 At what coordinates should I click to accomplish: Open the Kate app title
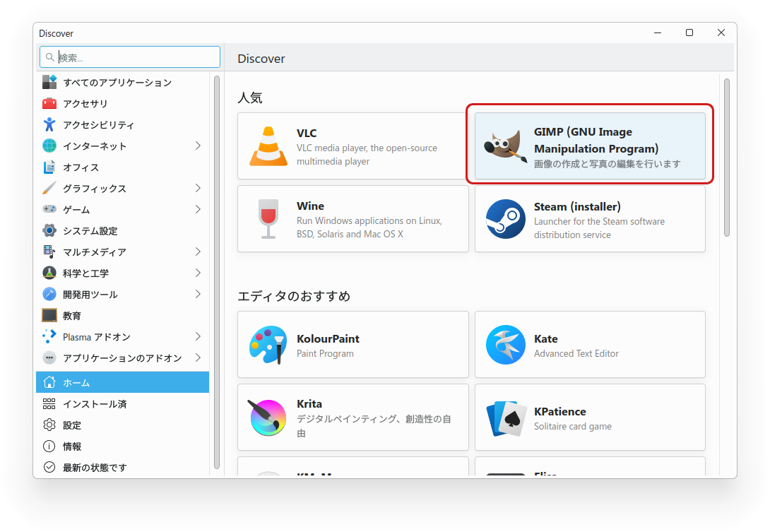(545, 339)
